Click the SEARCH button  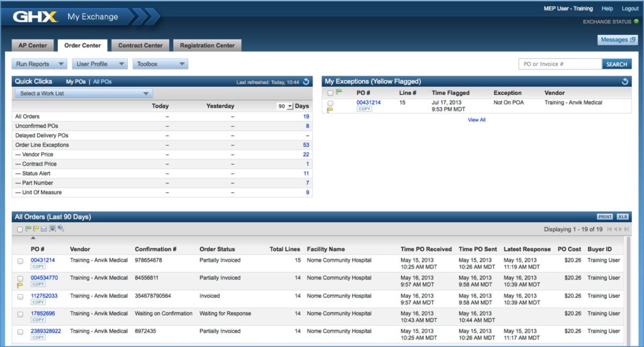click(x=616, y=64)
